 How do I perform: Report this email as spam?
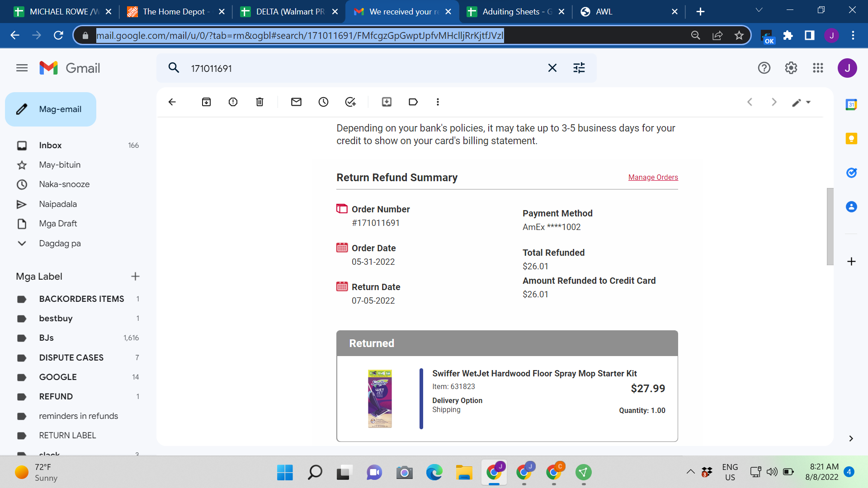[x=233, y=102]
